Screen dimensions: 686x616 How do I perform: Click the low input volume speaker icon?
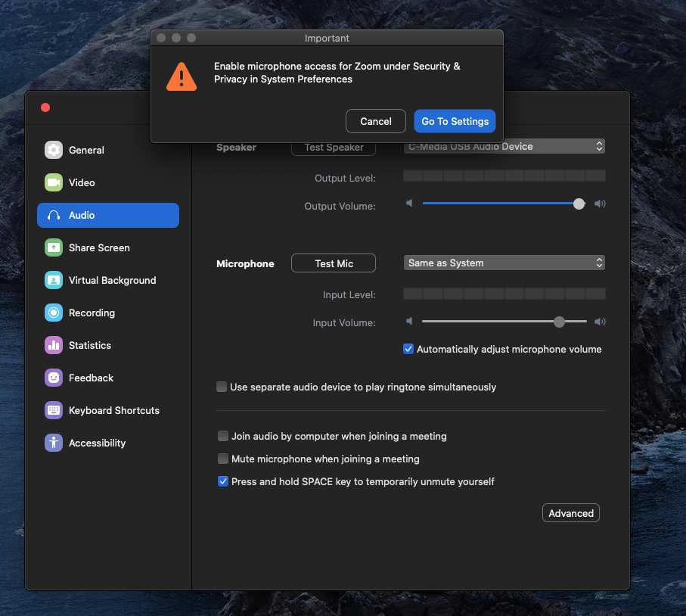pos(409,322)
